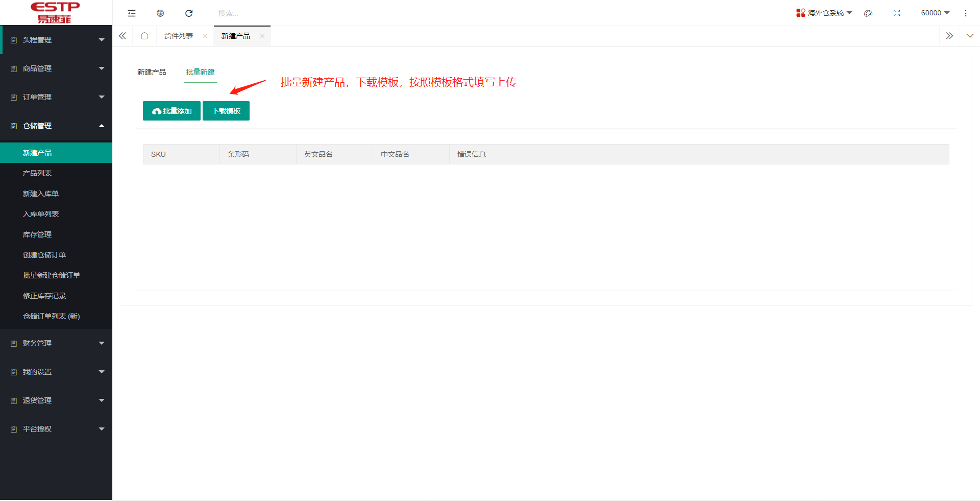Image resolution: width=980 pixels, height=501 pixels.
Task: Refresh the page with the reload icon
Action: (x=189, y=13)
